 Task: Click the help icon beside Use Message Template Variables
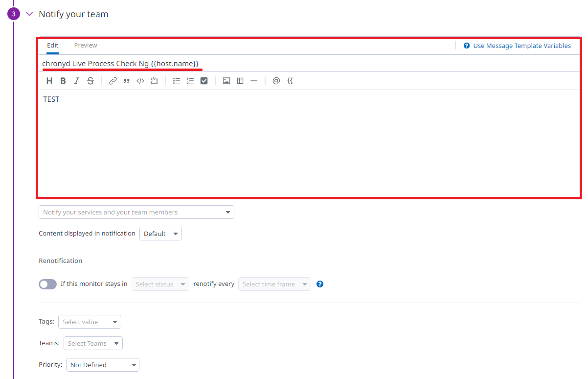[467, 46]
